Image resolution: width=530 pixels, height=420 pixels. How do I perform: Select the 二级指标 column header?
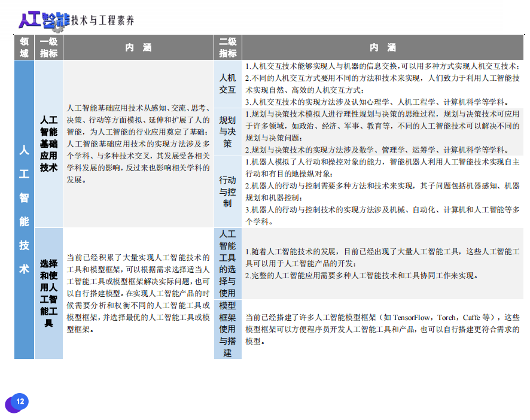click(227, 47)
